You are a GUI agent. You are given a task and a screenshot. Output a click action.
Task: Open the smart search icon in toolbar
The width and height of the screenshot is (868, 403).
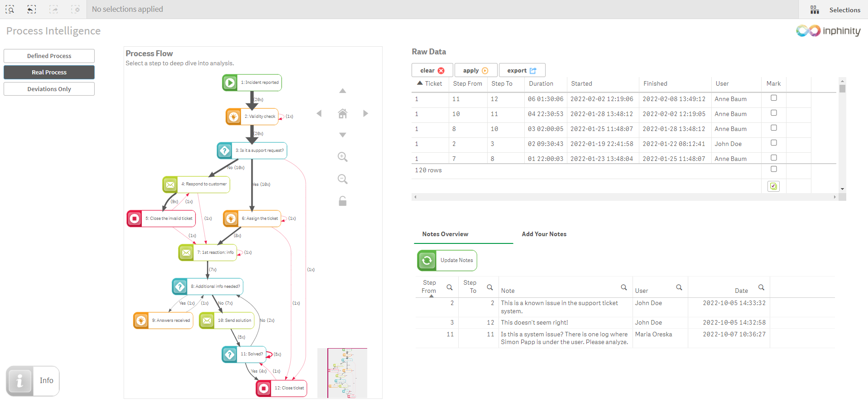click(x=10, y=9)
